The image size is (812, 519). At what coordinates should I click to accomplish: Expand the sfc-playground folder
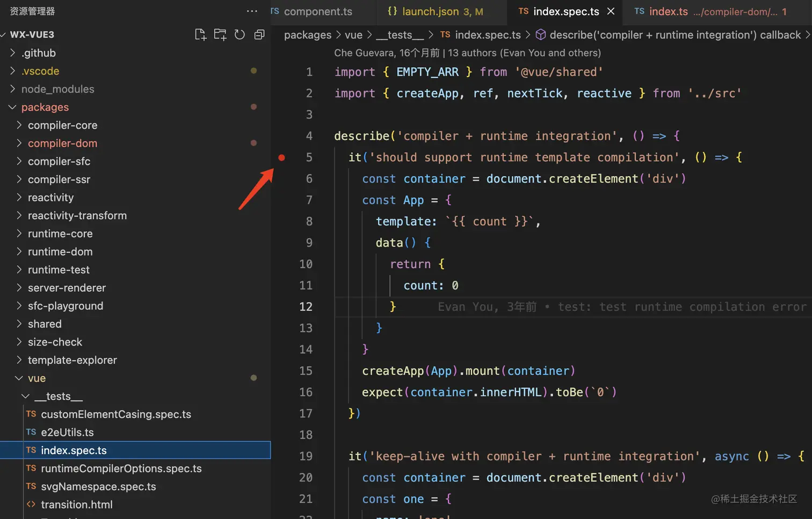pos(135,306)
